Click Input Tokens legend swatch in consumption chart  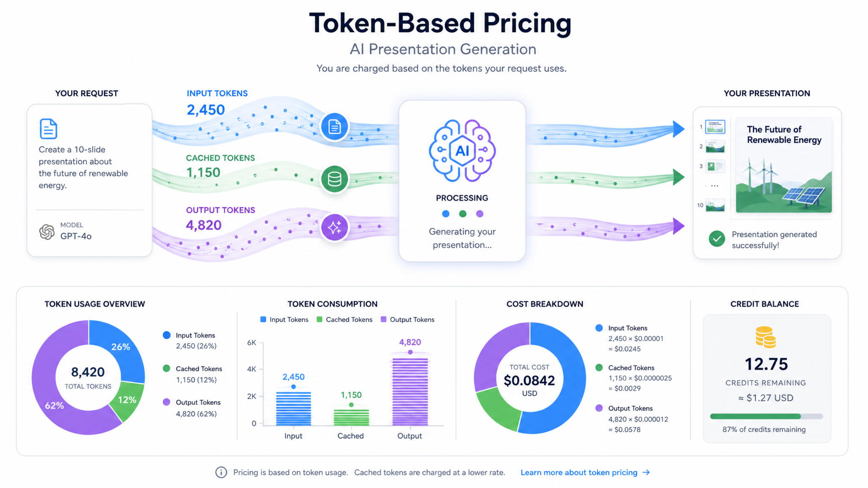pyautogui.click(x=263, y=319)
